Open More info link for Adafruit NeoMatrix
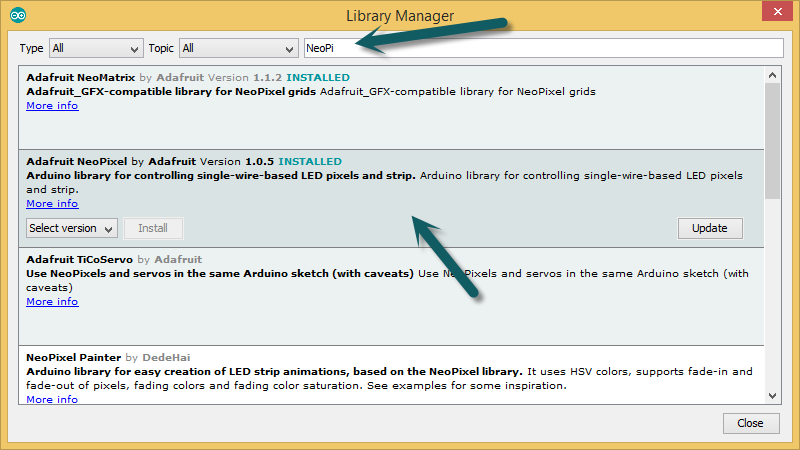The image size is (800, 450). coord(52,106)
